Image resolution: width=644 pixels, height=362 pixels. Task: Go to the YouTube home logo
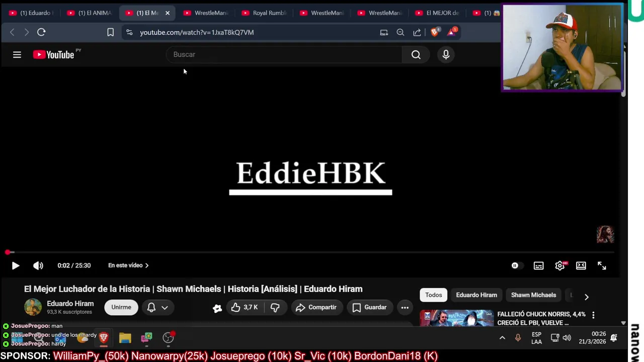click(x=54, y=55)
